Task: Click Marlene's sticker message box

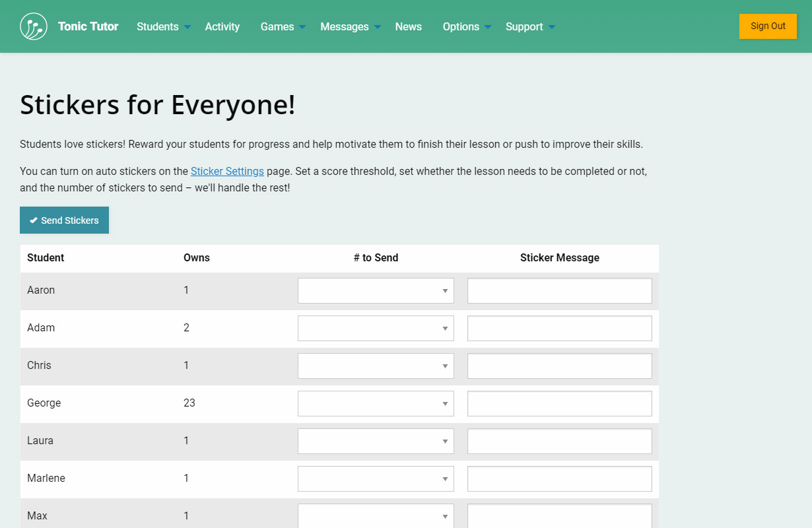Action: pyautogui.click(x=559, y=478)
